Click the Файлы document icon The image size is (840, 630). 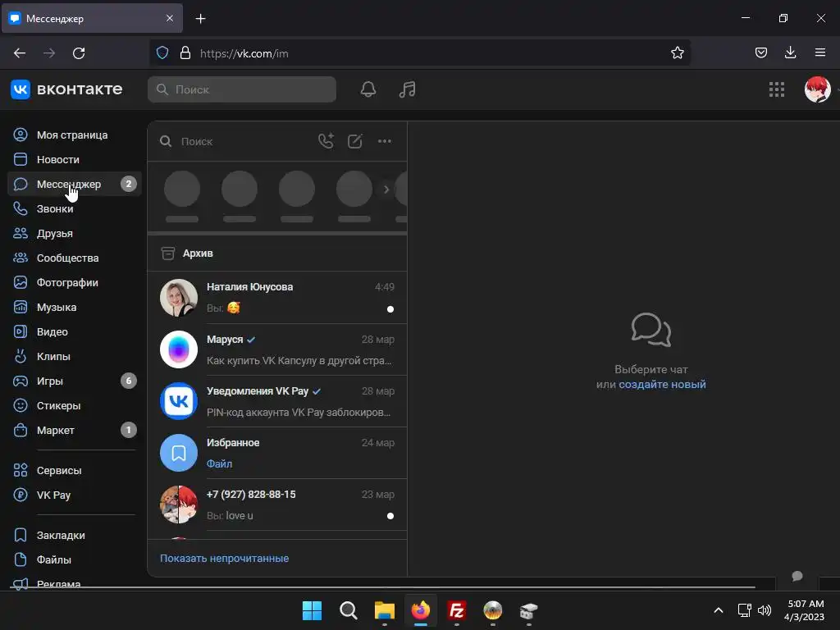(x=21, y=559)
